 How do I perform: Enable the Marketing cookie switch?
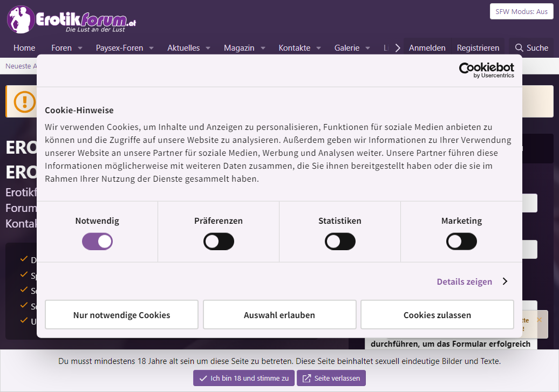(x=461, y=242)
